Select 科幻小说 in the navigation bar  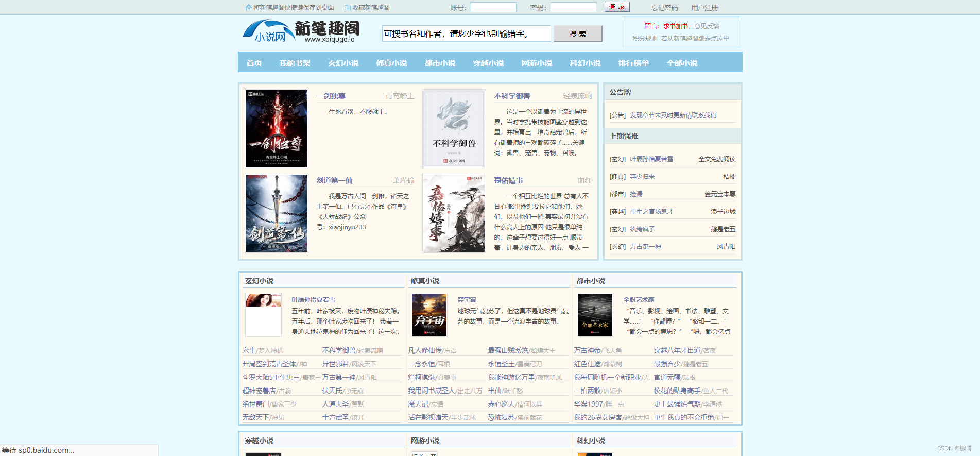[x=585, y=63]
